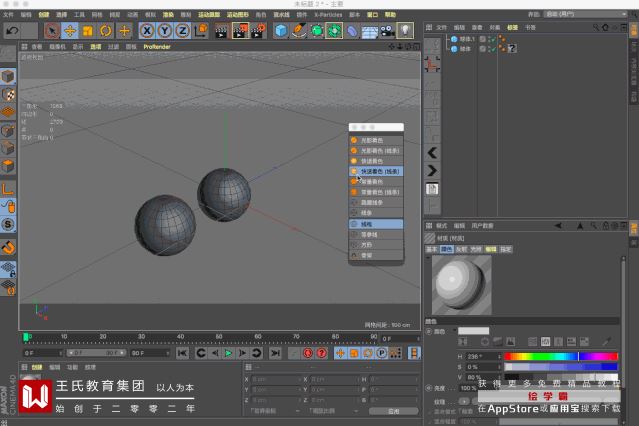
Task: Go to the end of the animation
Action: tap(275, 353)
